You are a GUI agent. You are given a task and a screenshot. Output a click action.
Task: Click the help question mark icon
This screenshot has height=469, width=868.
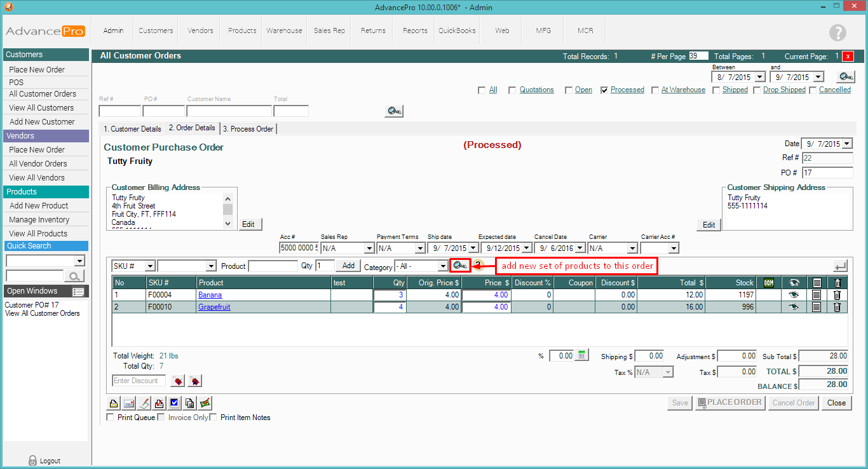(x=837, y=33)
